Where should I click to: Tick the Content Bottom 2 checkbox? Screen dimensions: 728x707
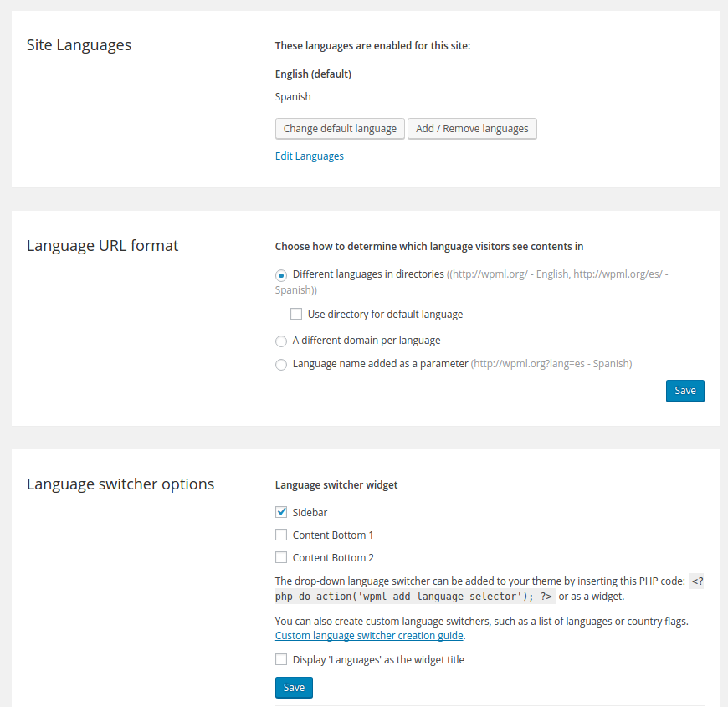(281, 557)
